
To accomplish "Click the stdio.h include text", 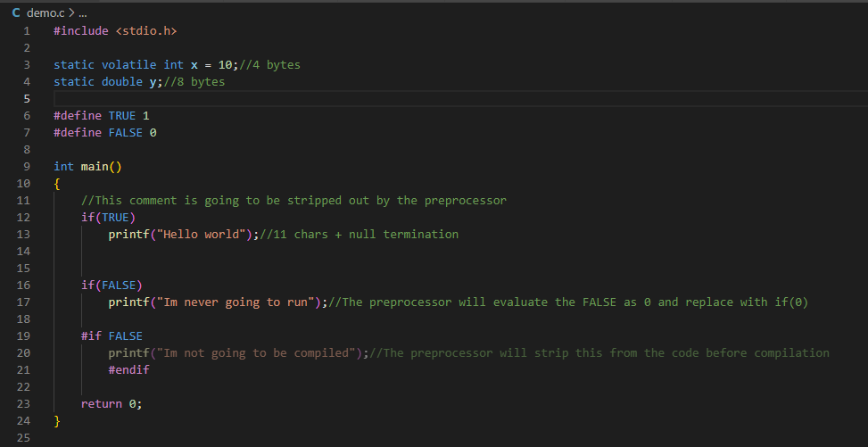I will [146, 31].
